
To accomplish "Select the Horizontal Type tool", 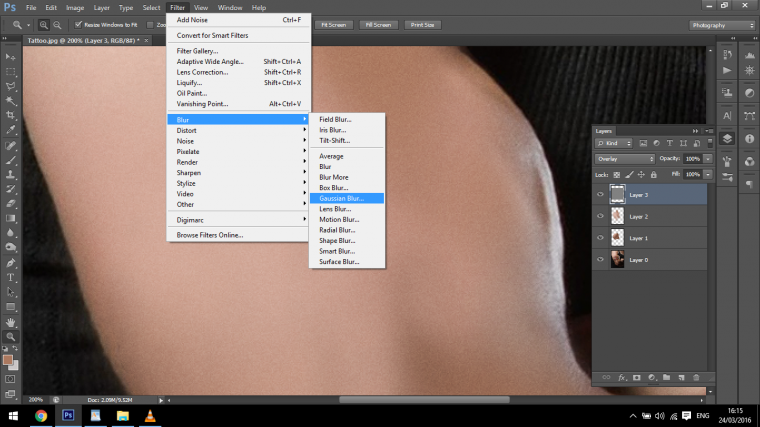I will (10, 278).
